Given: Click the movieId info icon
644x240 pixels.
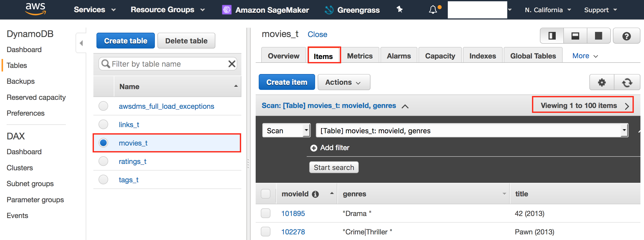Looking at the screenshot, I should (x=315, y=194).
